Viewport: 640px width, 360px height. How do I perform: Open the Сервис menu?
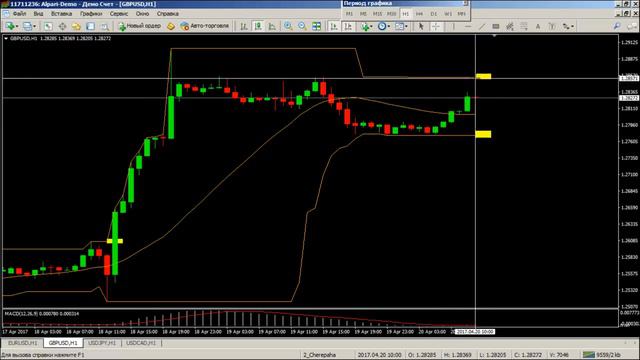(119, 13)
